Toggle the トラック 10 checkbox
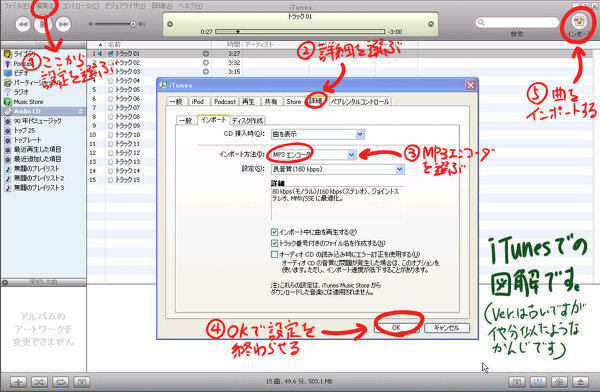Screen dimensions: 600x392 click(110, 135)
